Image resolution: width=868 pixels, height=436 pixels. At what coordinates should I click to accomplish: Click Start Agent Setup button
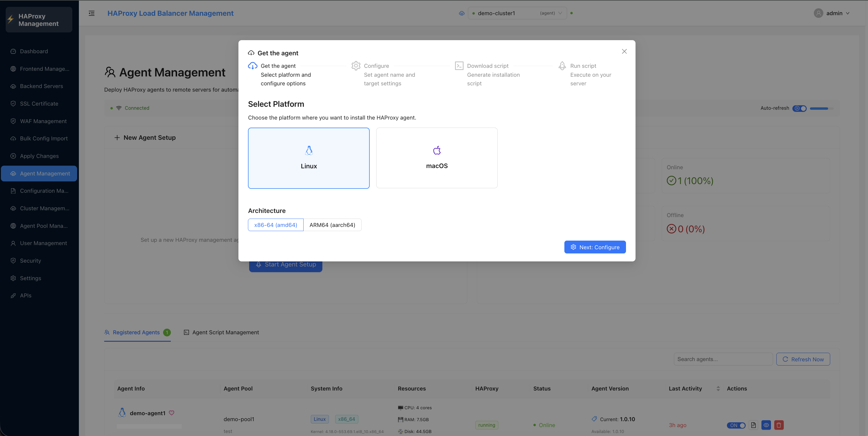286,265
